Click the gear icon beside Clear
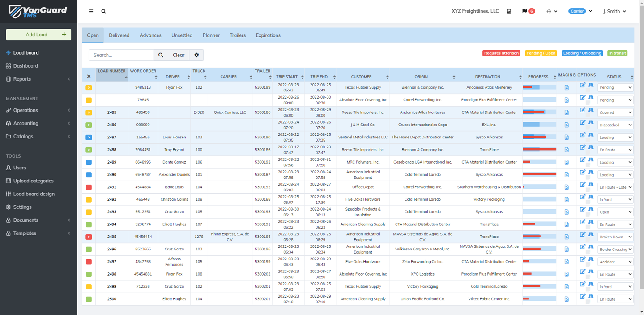This screenshot has height=315, width=644. [196, 55]
